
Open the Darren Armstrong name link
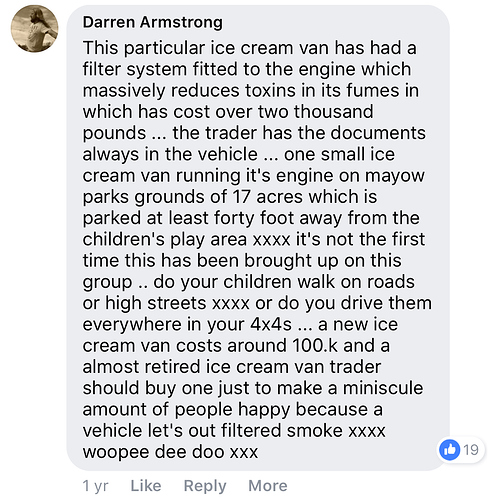tap(153, 23)
